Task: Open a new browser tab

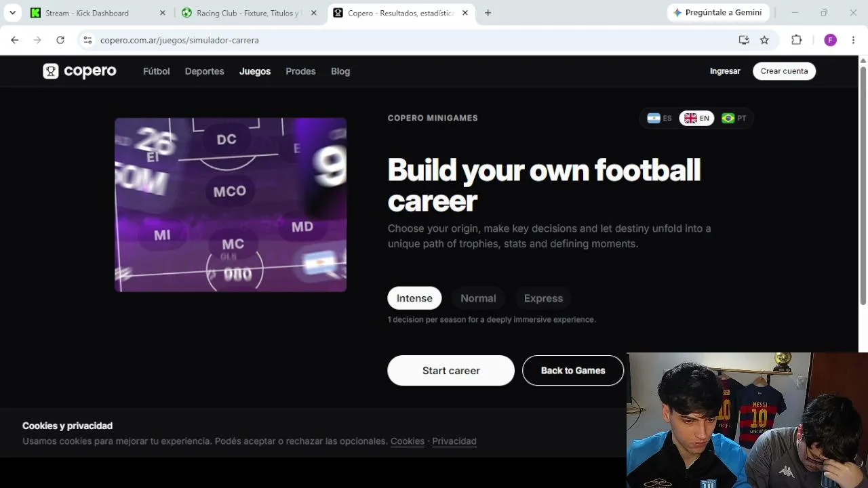Action: point(488,13)
